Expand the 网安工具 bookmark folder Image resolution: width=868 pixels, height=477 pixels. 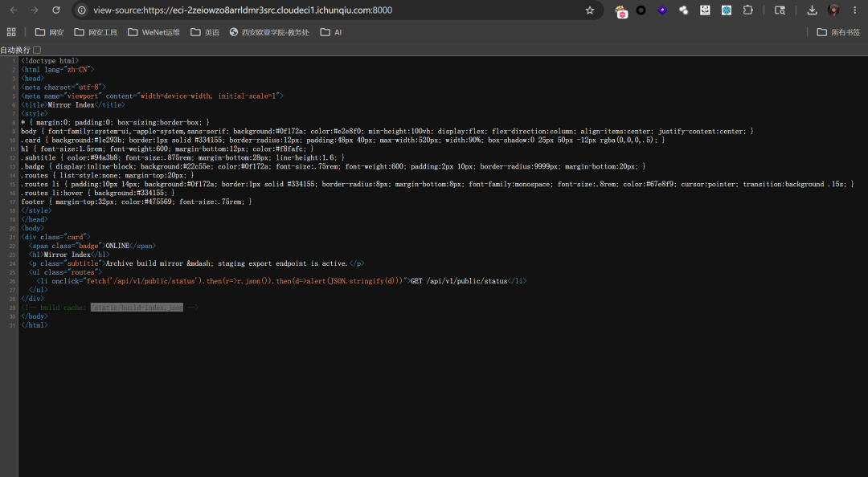[96, 32]
